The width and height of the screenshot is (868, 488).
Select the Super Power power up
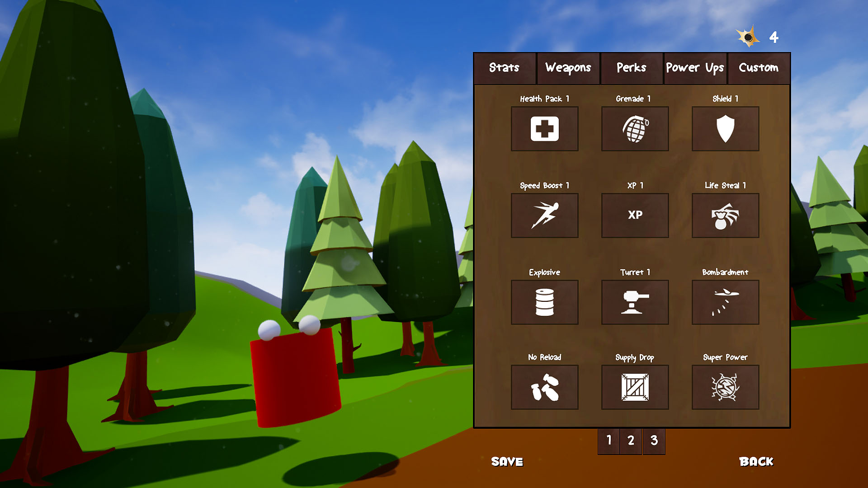[725, 387]
